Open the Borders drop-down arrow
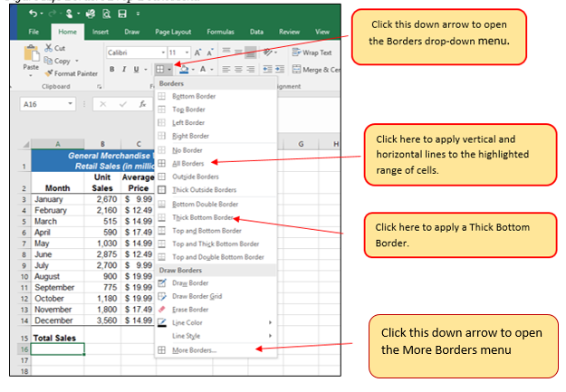 pos(169,69)
